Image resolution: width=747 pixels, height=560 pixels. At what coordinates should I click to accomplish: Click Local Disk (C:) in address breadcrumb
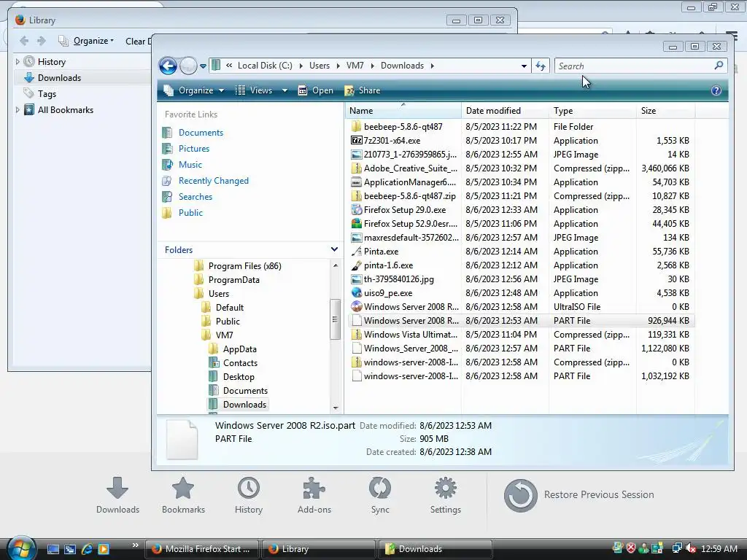[x=265, y=66]
